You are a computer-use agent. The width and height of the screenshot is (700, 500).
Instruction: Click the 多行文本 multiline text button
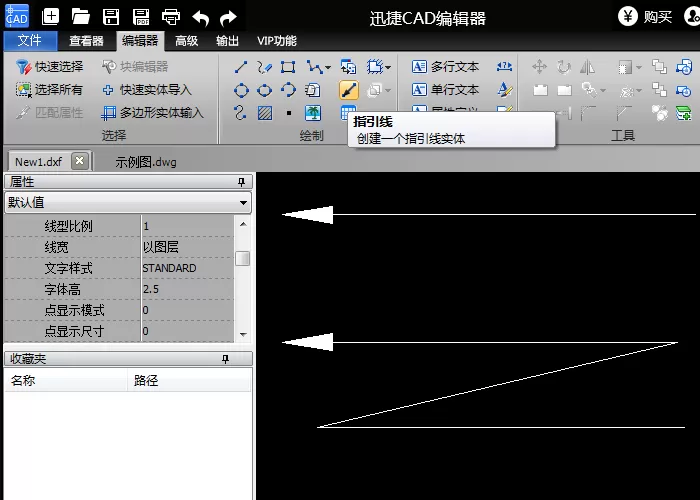(446, 67)
